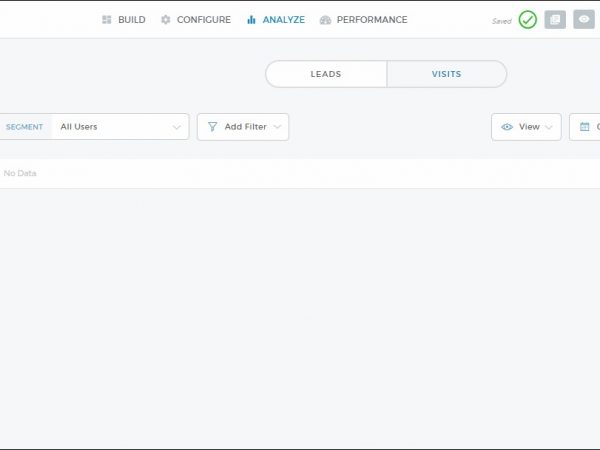Open the Performance tab label
The height and width of the screenshot is (450, 600).
372,20
